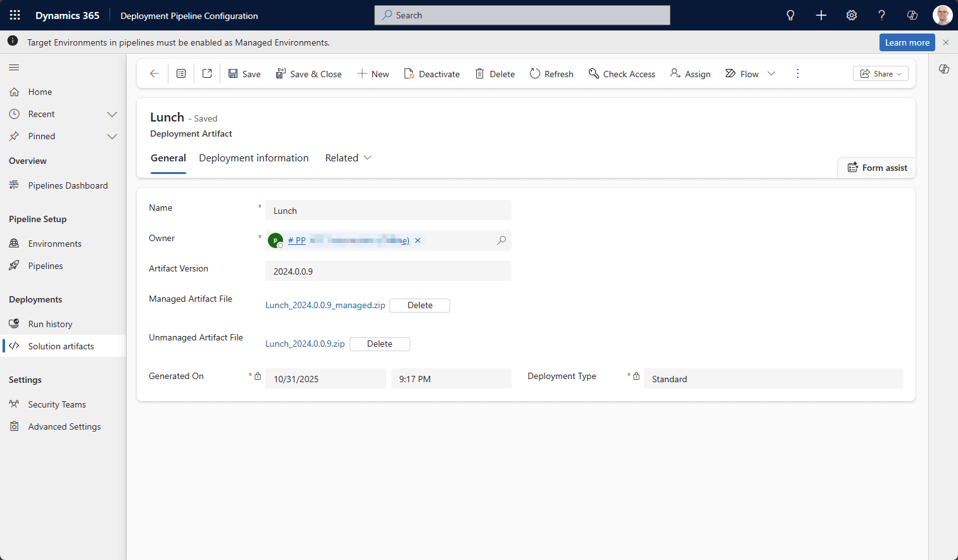Switch to the General tab
Image resolution: width=958 pixels, height=560 pixels.
[168, 158]
